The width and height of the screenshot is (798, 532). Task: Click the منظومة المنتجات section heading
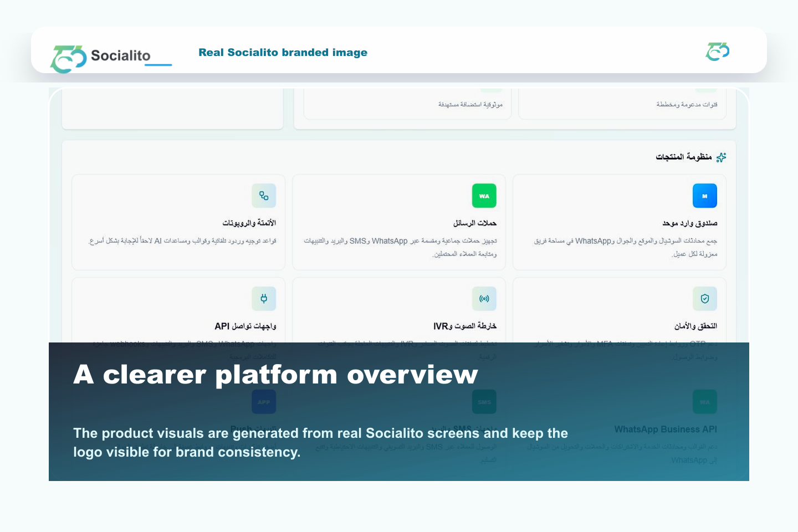coord(684,157)
